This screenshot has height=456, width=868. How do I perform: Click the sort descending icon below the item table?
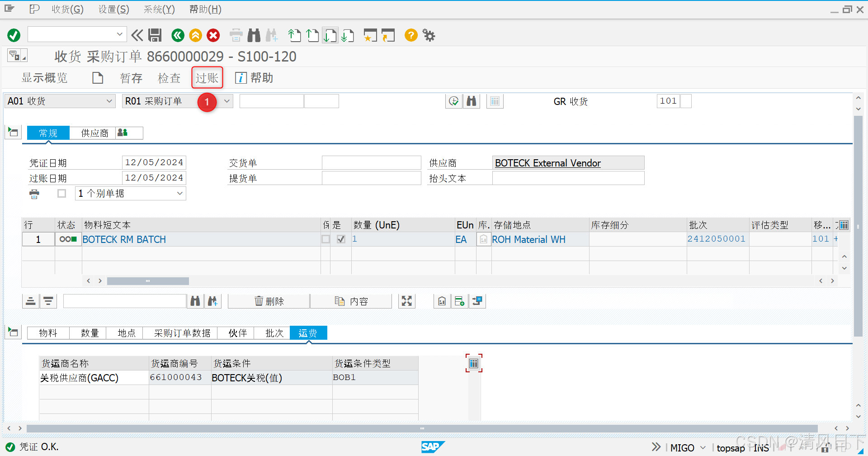tap(48, 301)
